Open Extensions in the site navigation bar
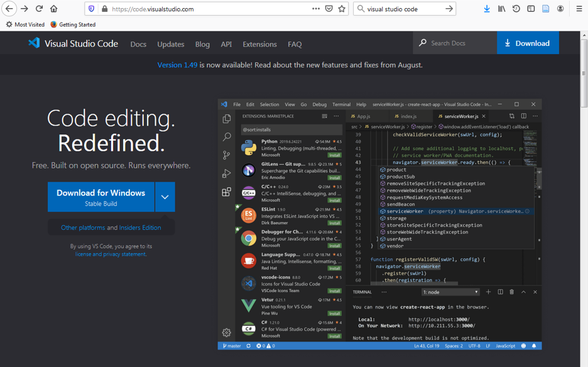Image resolution: width=588 pixels, height=367 pixels. pyautogui.click(x=259, y=44)
